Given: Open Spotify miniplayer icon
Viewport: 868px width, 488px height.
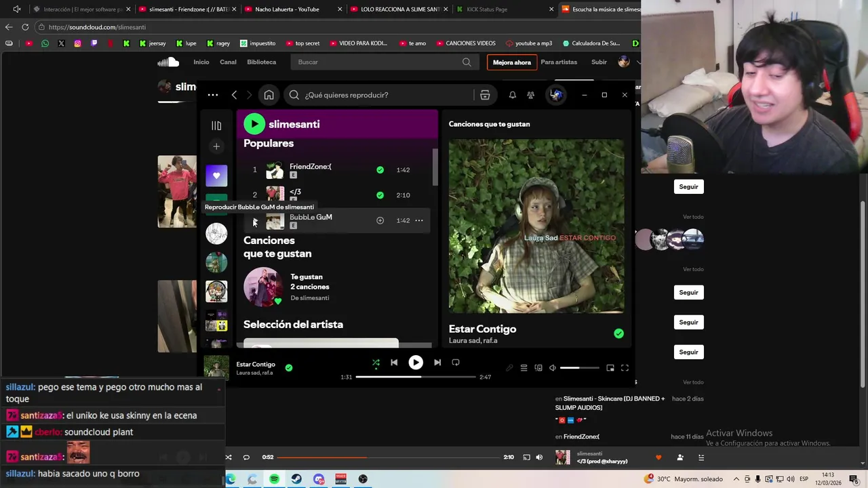Looking at the screenshot, I should (x=610, y=368).
